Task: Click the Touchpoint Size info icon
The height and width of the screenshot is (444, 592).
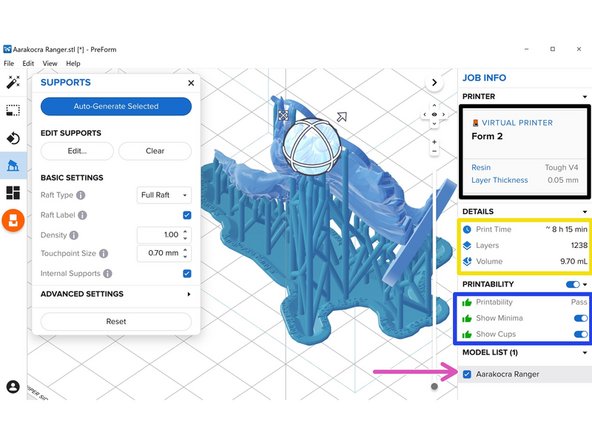Action: [x=103, y=253]
